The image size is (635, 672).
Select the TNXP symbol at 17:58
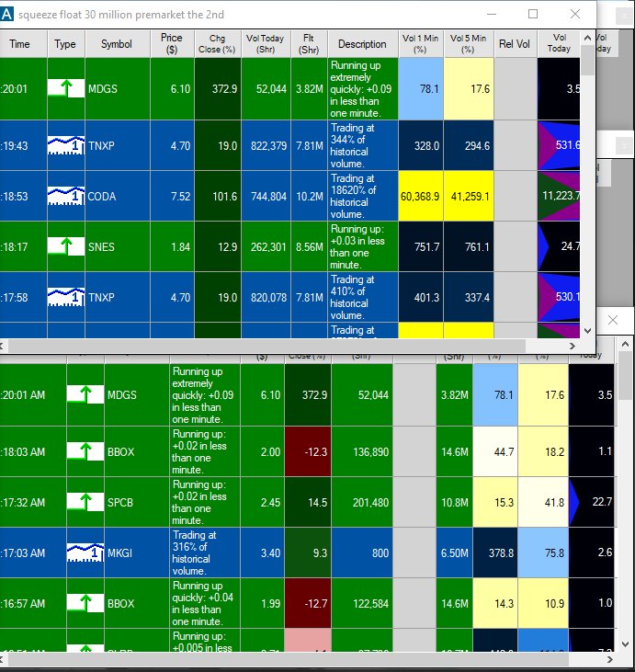pyautogui.click(x=102, y=298)
